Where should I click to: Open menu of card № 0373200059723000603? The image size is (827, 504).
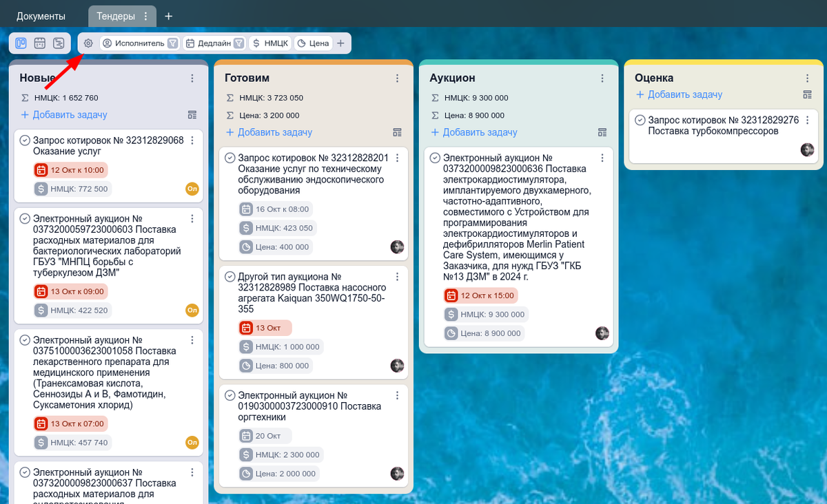tap(192, 219)
